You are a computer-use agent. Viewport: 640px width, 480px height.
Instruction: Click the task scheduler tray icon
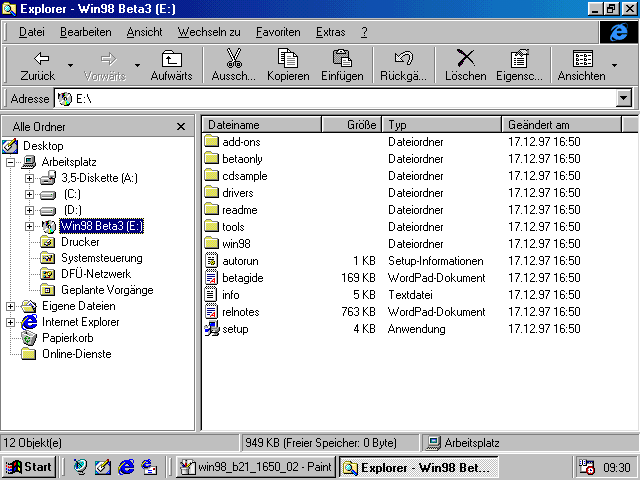point(587,467)
